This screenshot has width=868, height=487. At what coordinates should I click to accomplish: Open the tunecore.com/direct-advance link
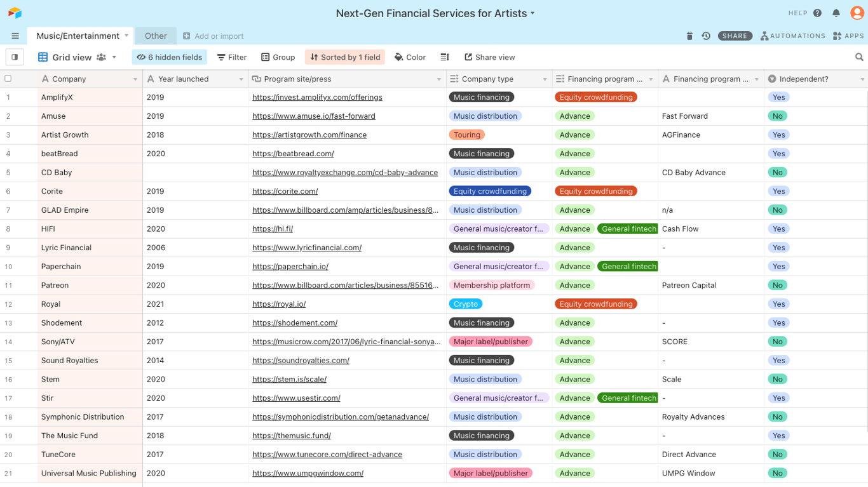pos(327,455)
